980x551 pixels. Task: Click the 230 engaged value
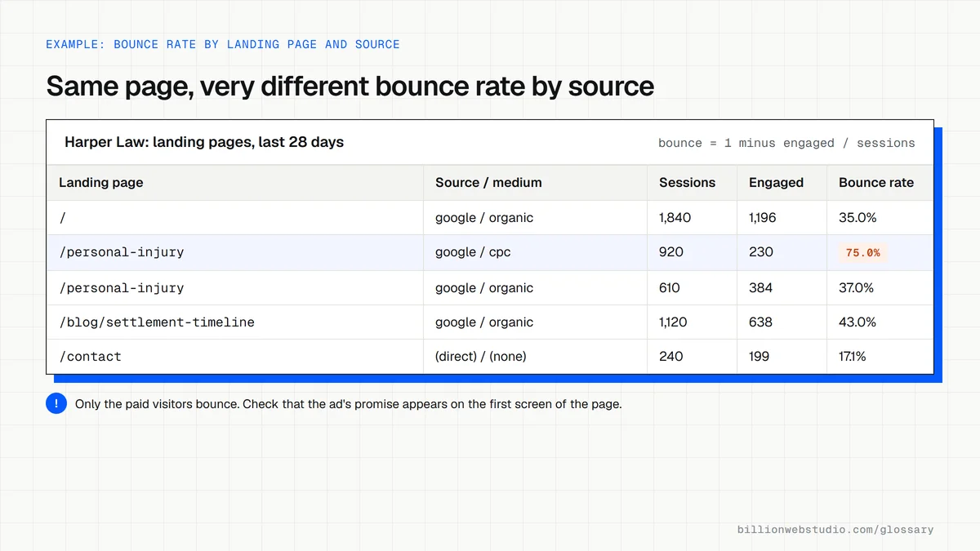[761, 252]
